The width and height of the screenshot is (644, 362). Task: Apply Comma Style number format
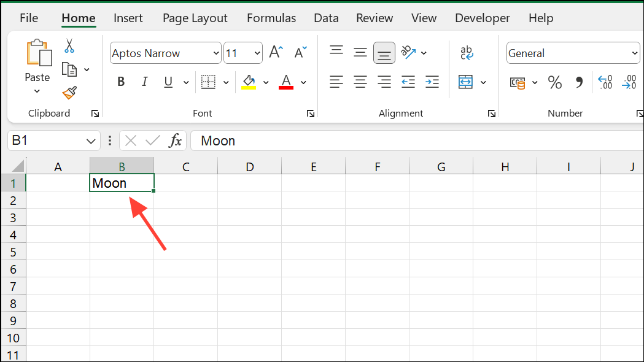(578, 82)
